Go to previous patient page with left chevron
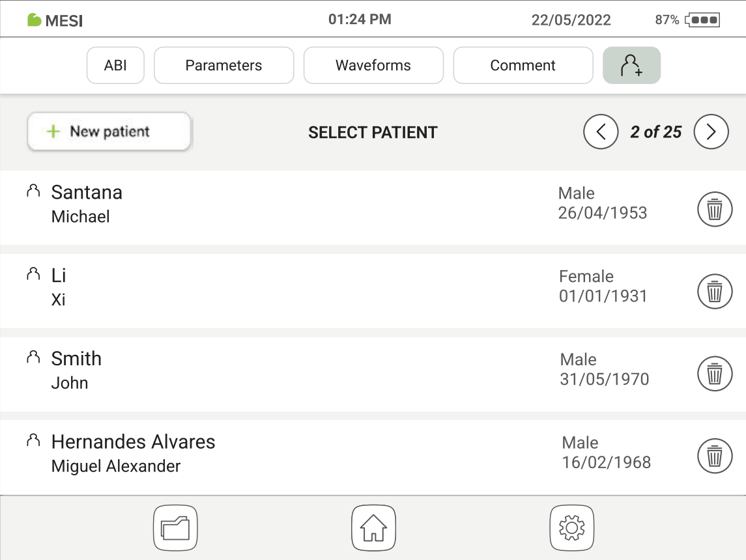The width and height of the screenshot is (746, 560). [601, 132]
